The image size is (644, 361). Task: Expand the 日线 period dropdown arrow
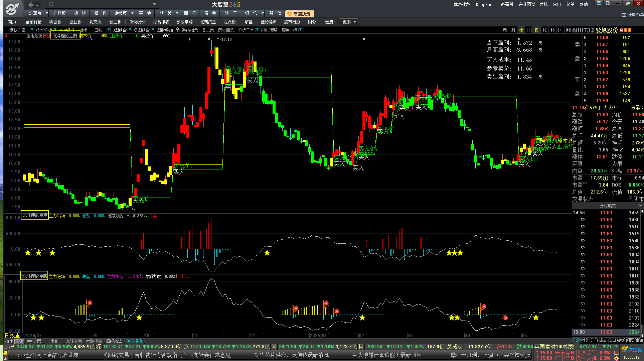(109, 30)
